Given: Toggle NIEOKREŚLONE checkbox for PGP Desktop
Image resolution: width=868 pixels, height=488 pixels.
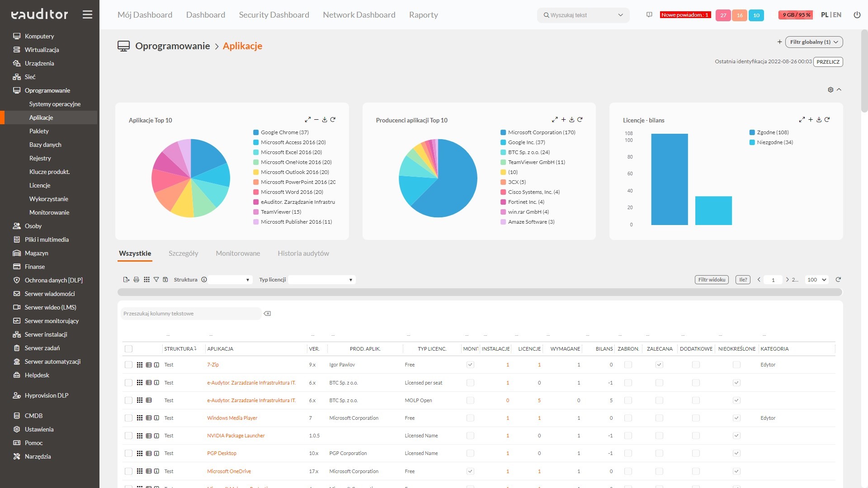Looking at the screenshot, I should click(736, 453).
